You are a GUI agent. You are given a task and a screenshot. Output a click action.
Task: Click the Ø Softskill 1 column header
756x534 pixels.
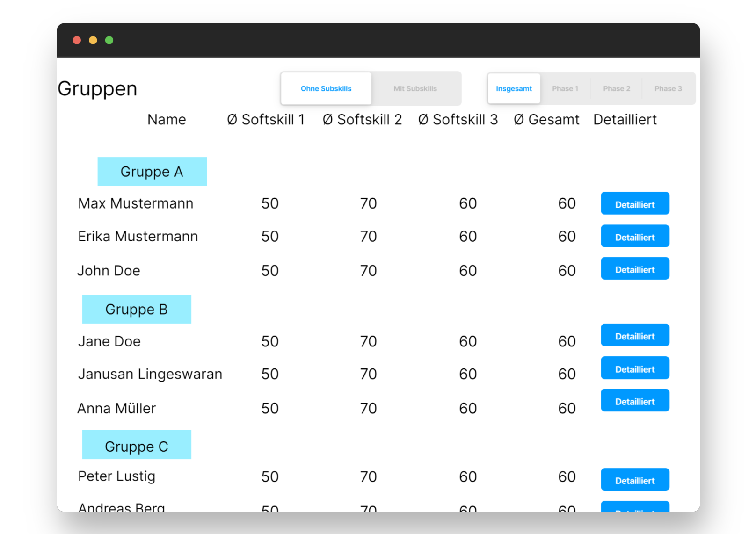(266, 120)
